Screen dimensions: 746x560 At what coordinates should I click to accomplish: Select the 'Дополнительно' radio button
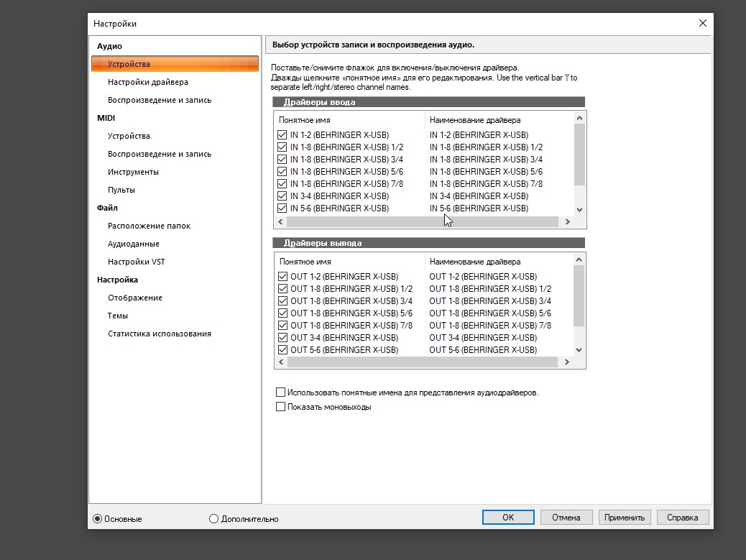213,518
